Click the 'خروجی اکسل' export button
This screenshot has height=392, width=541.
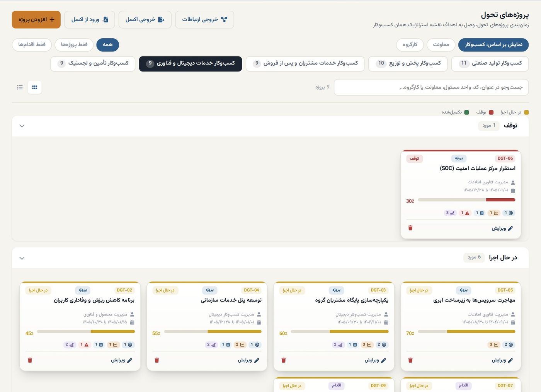(145, 20)
